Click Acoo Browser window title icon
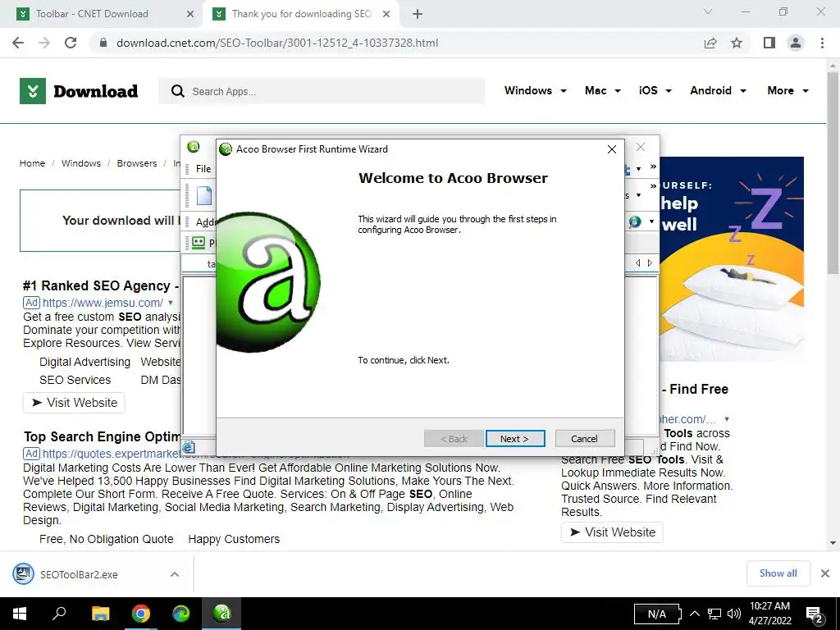This screenshot has width=840, height=630. coord(194,146)
